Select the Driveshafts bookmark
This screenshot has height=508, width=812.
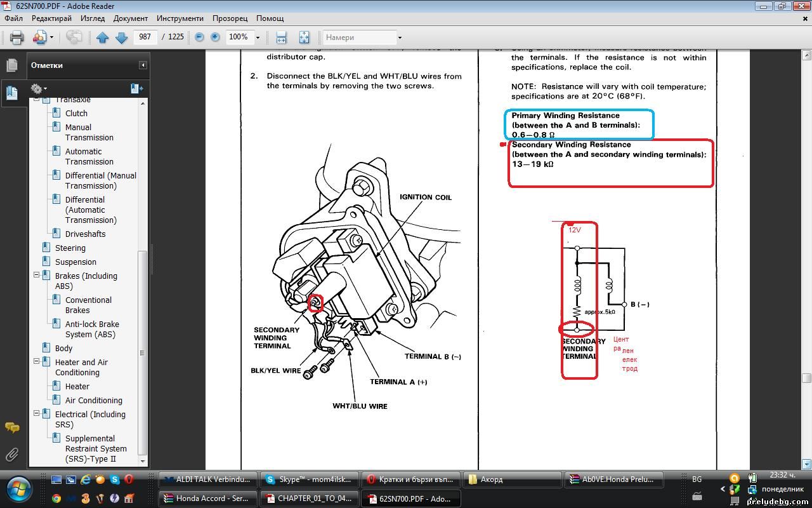tap(85, 234)
